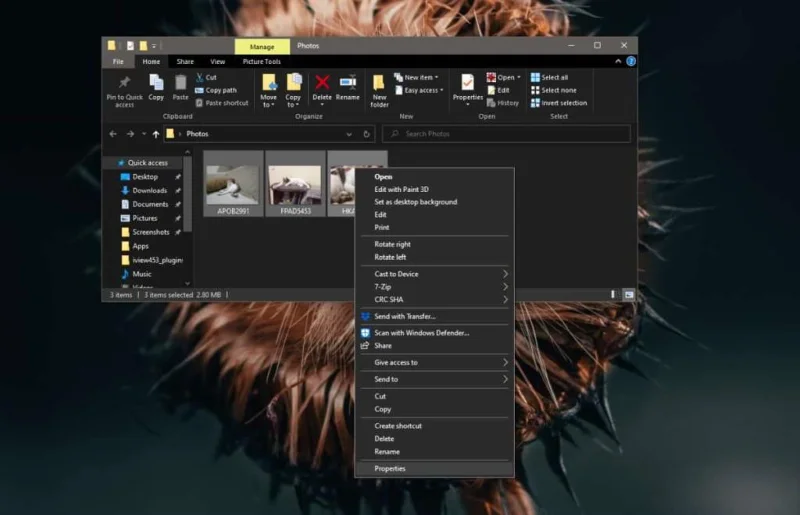Image resolution: width=800 pixels, height=515 pixels.
Task: Click the Search Photos field
Action: 506,134
